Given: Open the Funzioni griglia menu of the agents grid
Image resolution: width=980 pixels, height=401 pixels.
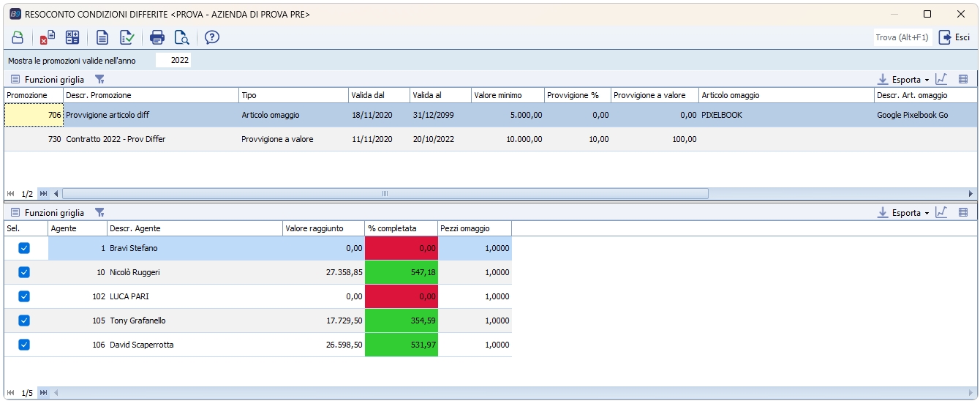Looking at the screenshot, I should coord(47,212).
